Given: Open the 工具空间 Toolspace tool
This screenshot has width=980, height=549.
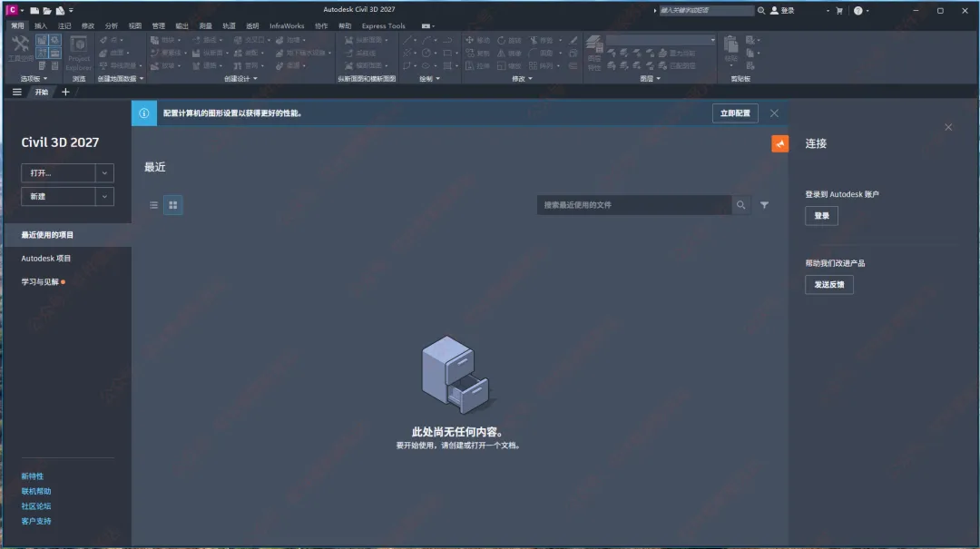Looking at the screenshot, I should 21,48.
